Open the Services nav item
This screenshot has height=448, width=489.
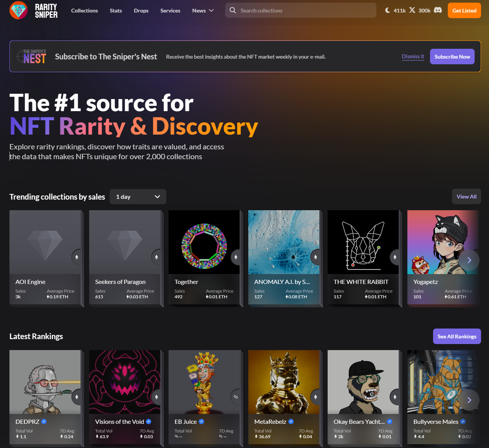pyautogui.click(x=170, y=11)
